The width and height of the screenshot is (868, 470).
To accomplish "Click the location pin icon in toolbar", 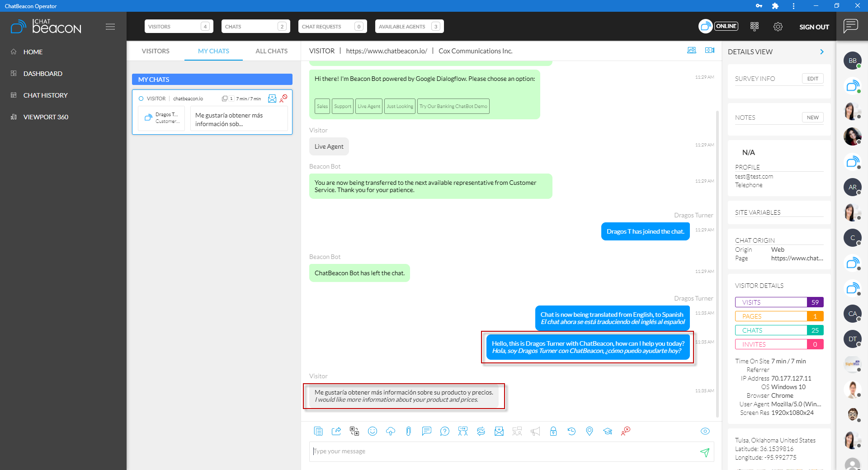I will (x=590, y=431).
